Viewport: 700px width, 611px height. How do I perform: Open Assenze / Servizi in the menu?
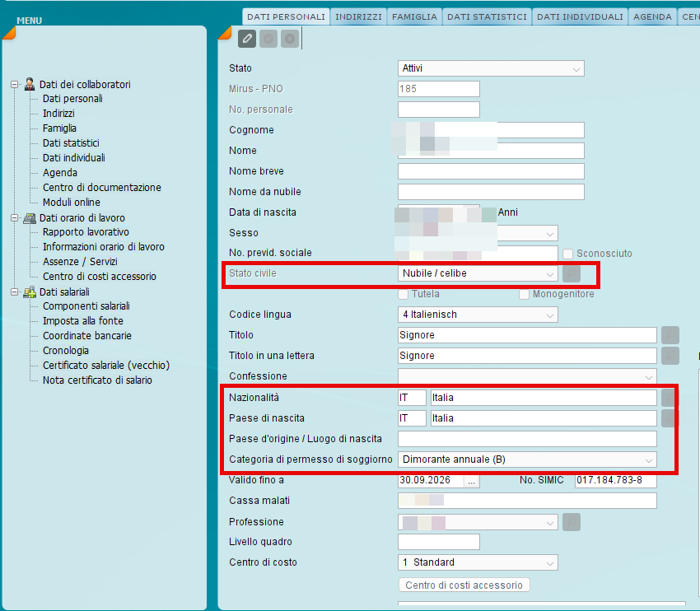point(80,262)
